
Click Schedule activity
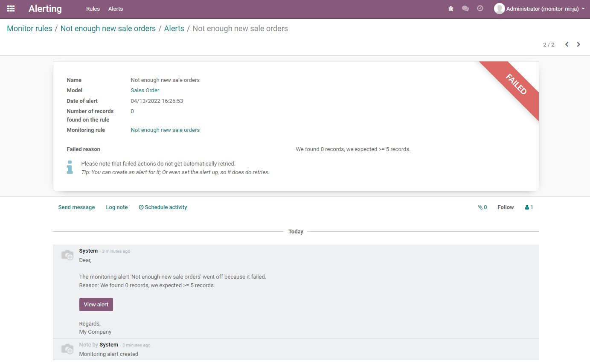(x=163, y=207)
